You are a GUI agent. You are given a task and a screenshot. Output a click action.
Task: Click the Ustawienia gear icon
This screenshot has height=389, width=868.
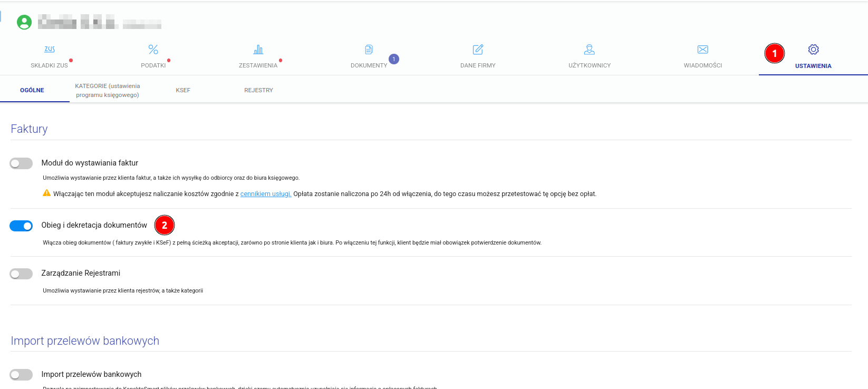coord(813,50)
